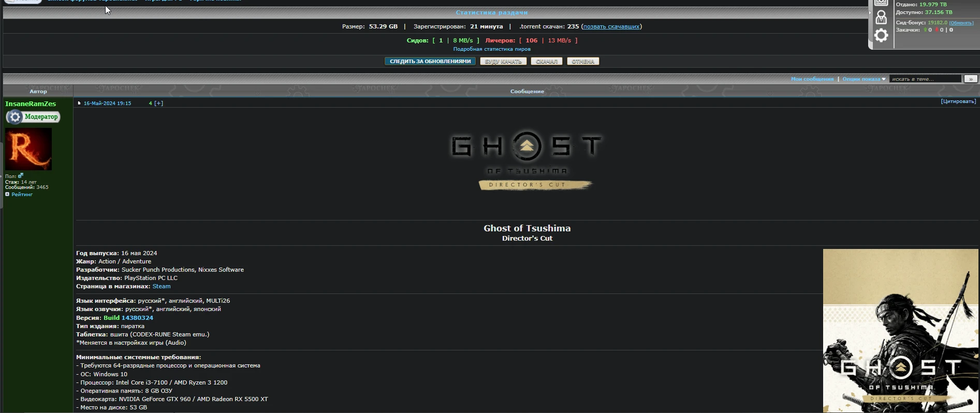The image size is (980, 413).
Task: Click the Сообщений count 3465
Action: pos(42,187)
